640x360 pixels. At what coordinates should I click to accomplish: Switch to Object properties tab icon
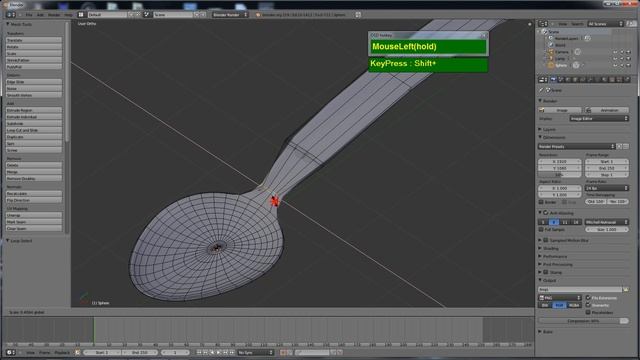click(576, 80)
